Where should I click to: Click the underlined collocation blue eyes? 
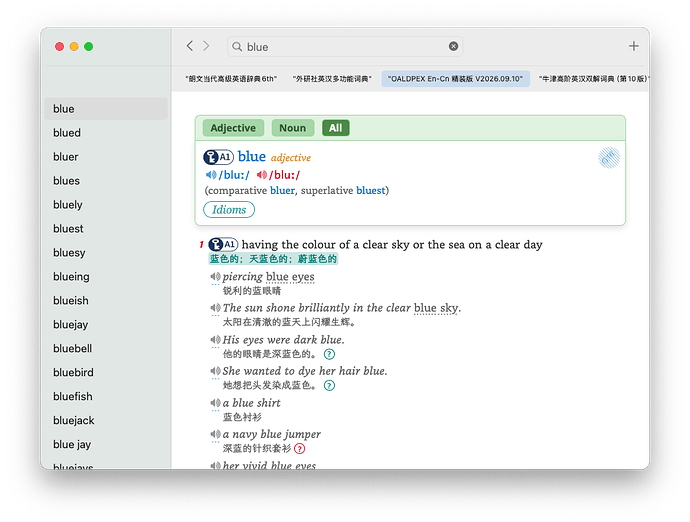pos(290,277)
